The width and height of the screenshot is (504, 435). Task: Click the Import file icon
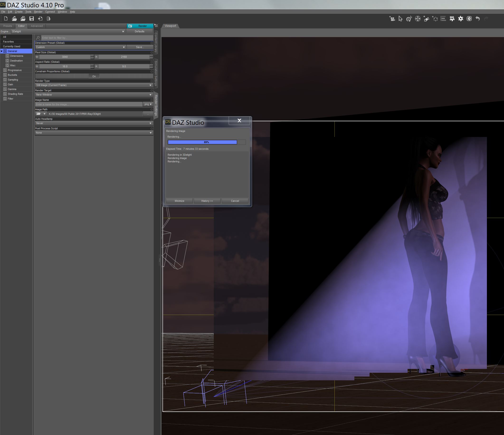tap(40, 19)
